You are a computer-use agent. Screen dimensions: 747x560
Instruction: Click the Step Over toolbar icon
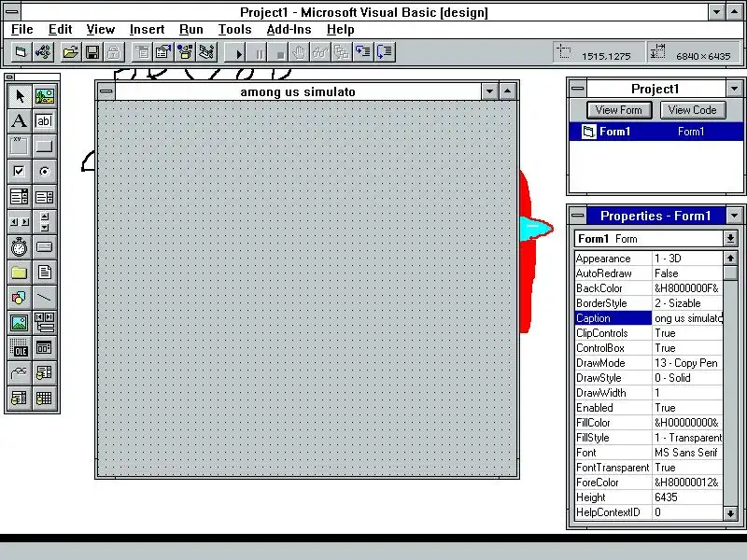[x=385, y=52]
